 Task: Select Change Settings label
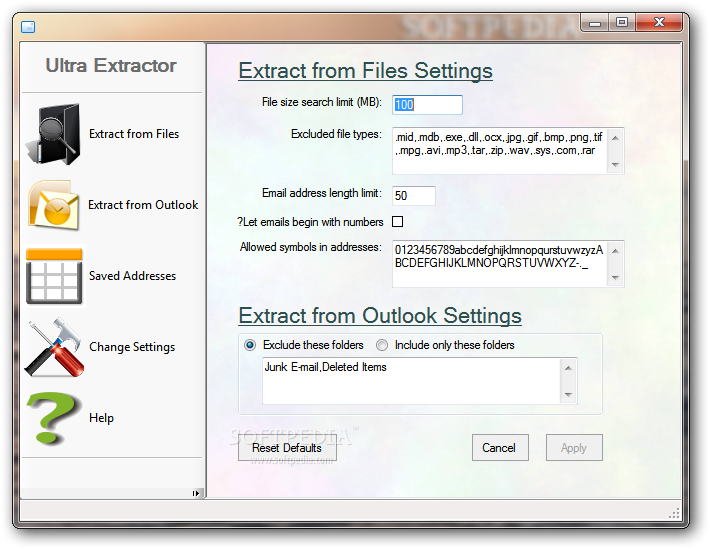pyautogui.click(x=132, y=347)
